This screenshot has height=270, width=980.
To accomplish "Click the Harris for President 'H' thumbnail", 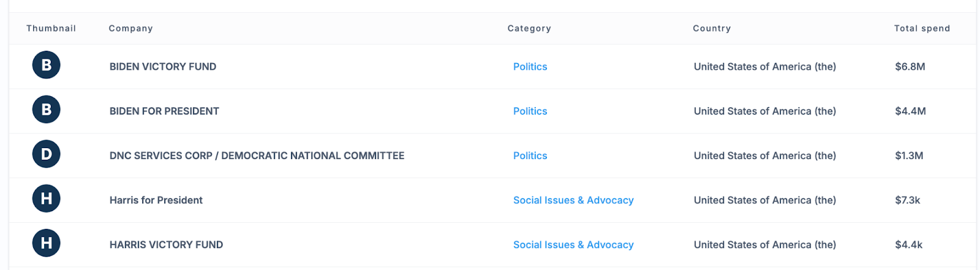I will [47, 198].
